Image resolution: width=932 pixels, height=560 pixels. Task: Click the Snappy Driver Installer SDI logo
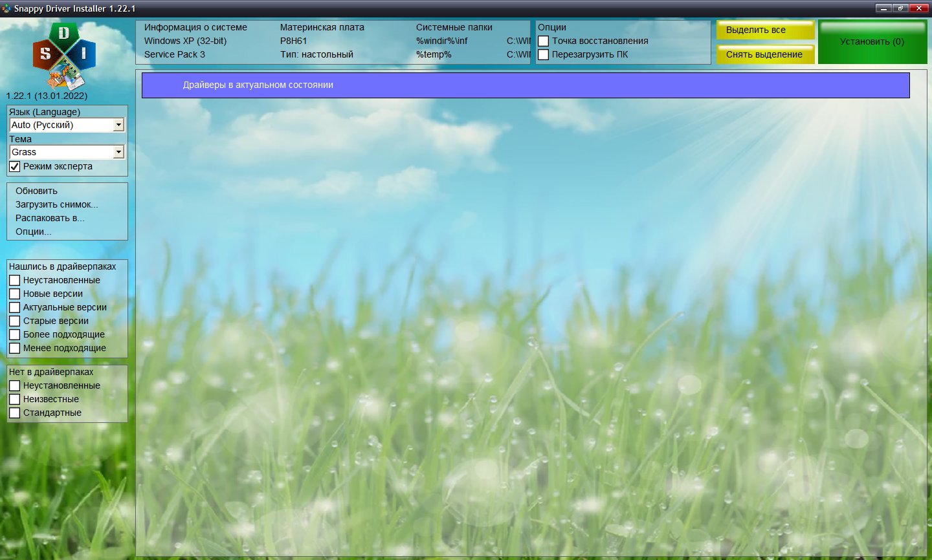[64, 56]
